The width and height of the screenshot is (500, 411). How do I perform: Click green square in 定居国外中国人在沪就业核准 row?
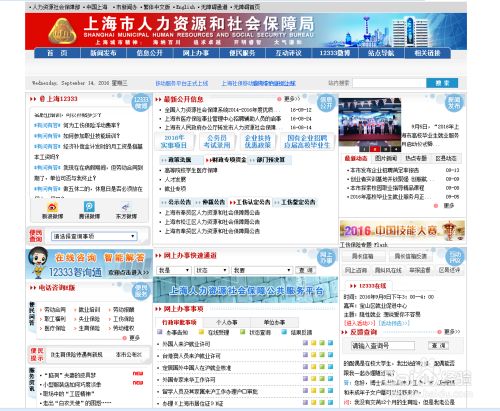pyautogui.click(x=322, y=367)
